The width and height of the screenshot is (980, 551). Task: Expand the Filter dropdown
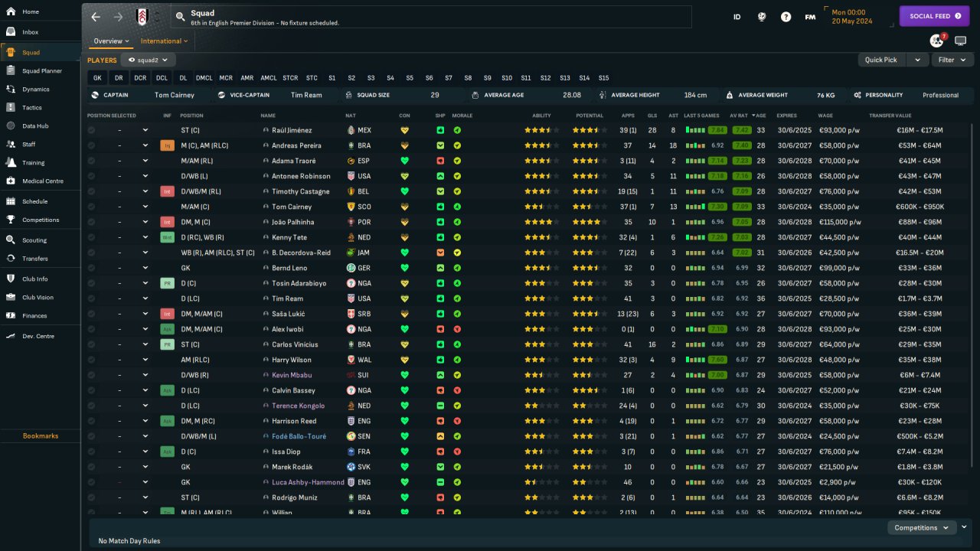pos(952,60)
